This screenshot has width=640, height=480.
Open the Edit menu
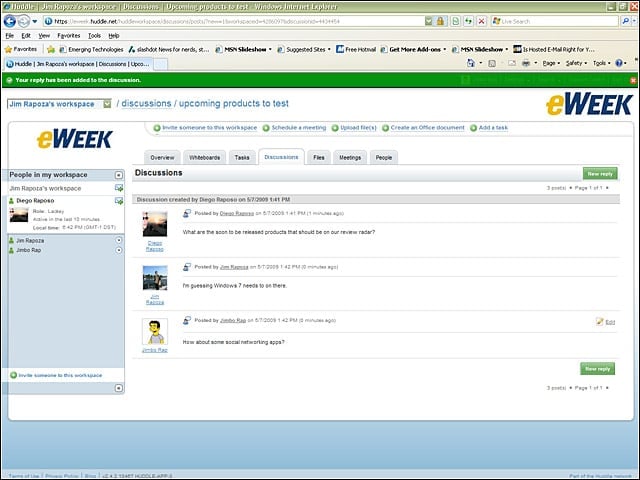26,36
